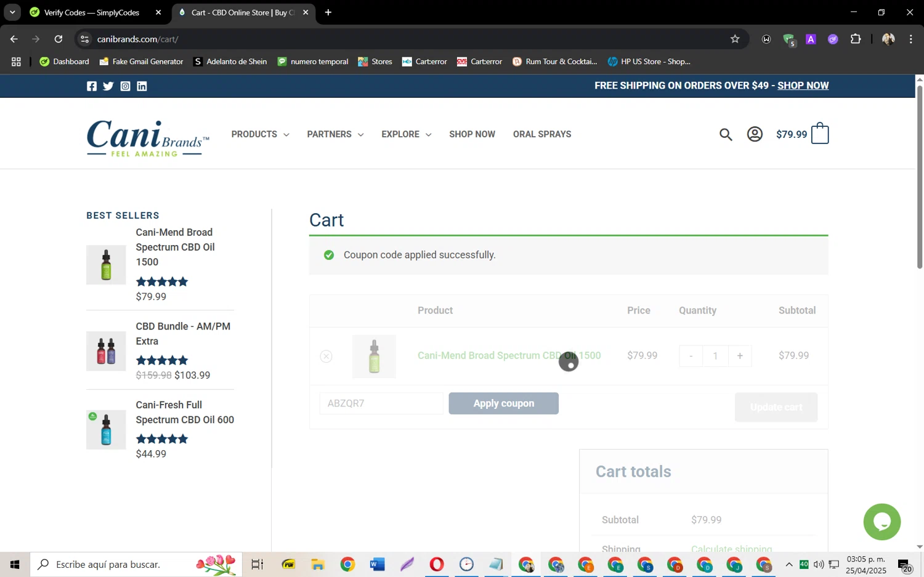The image size is (924, 577).
Task: Open Cani-Mend 1500 sidebar thumbnail
Action: 106,265
